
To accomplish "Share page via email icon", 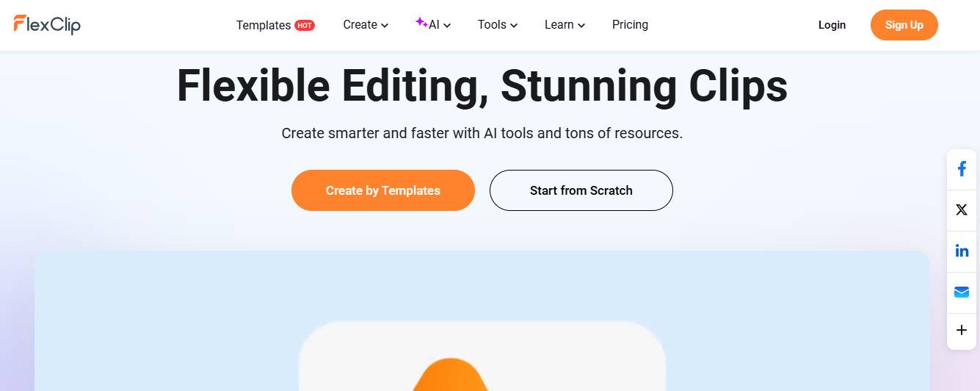I will [x=962, y=293].
